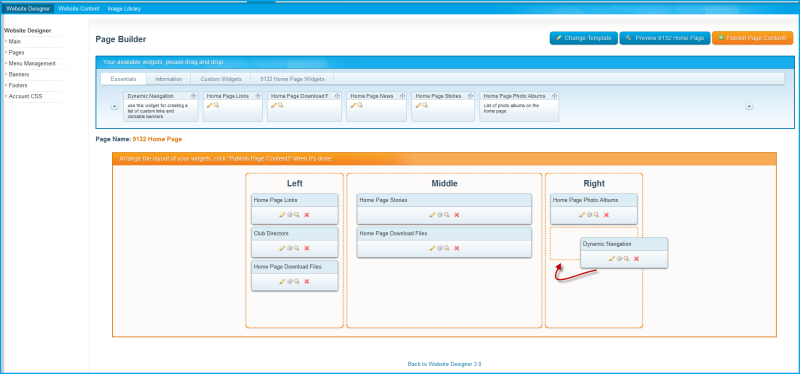
Task: Open Website Content top menu
Action: (x=79, y=9)
